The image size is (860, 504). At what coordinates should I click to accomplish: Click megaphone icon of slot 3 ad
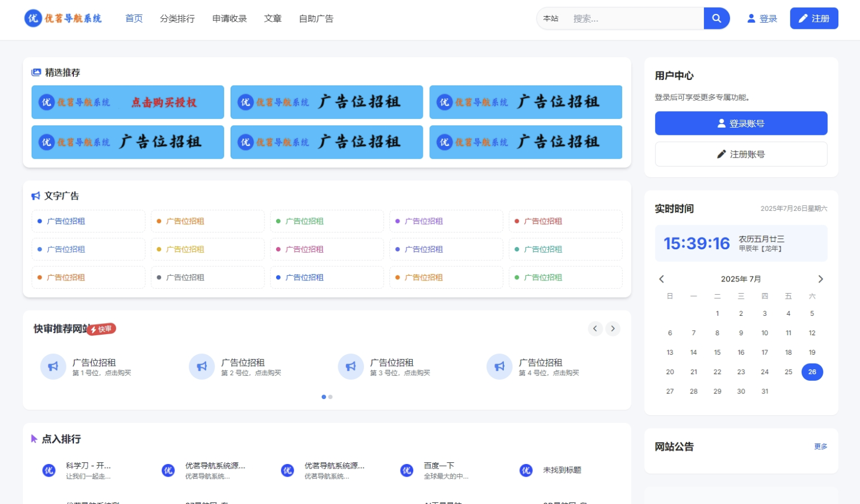[351, 367]
